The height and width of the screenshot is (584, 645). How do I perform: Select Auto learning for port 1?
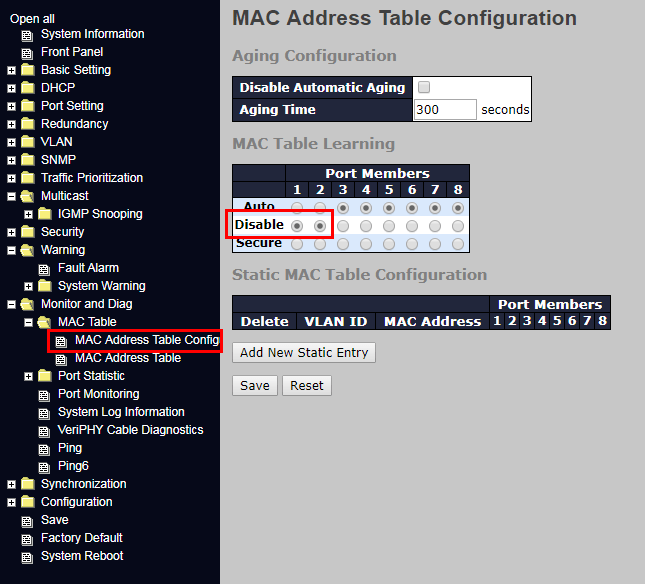click(297, 208)
